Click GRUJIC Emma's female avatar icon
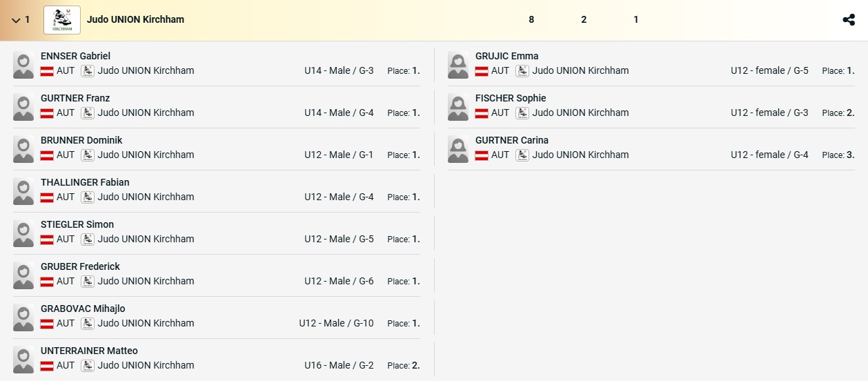 (458, 65)
